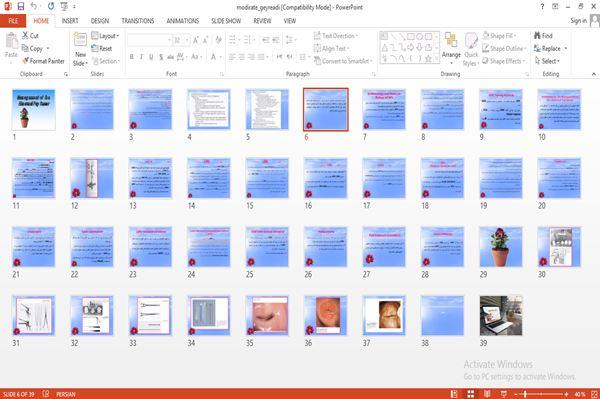Switch to the SLIDE SHOW tab
The image size is (600, 399).
pos(226,21)
